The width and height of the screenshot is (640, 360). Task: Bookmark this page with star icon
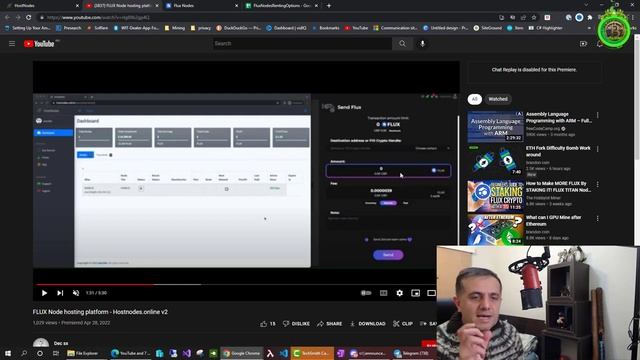(x=534, y=18)
